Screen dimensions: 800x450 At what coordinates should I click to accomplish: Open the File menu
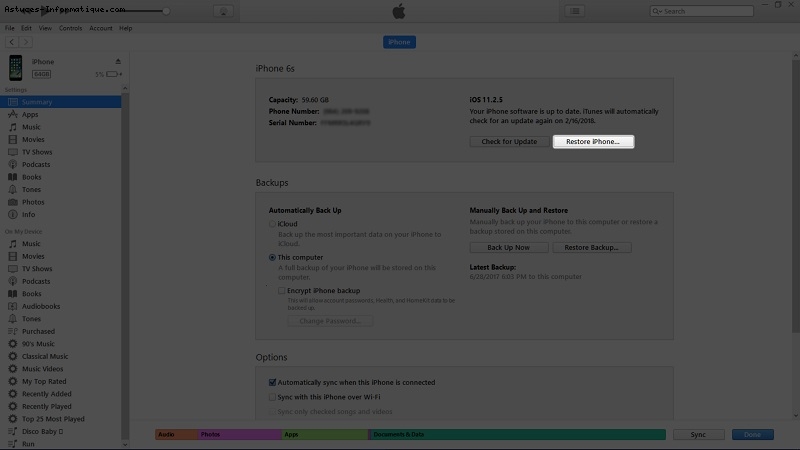(10, 28)
